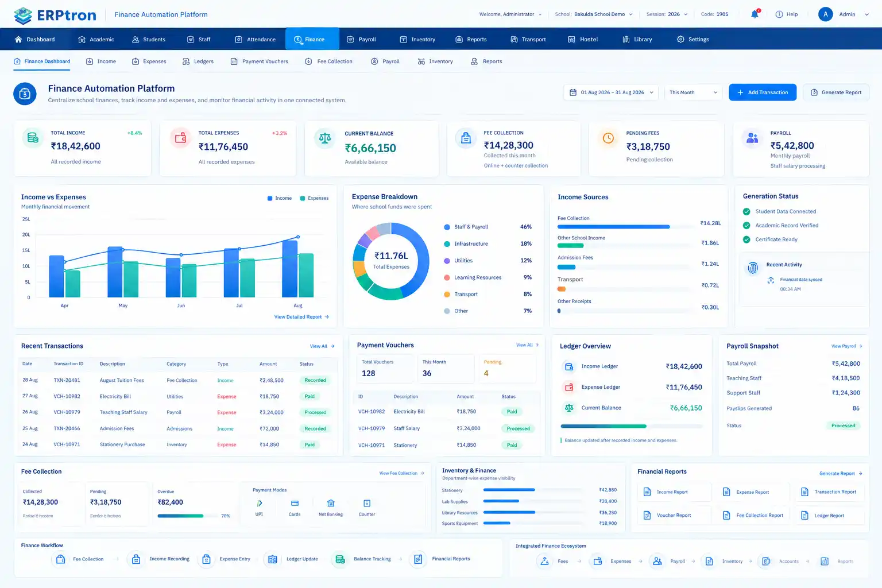Open the date range dropdown
Image resolution: width=882 pixels, height=588 pixels.
pos(611,92)
